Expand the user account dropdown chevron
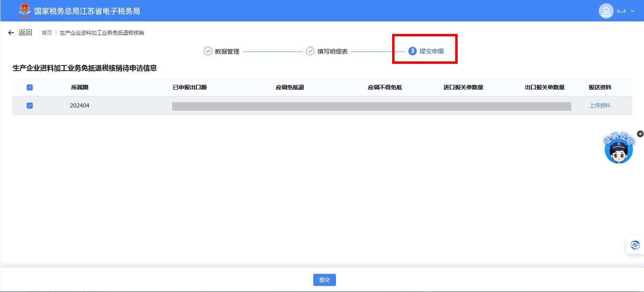This screenshot has width=644, height=292. (x=633, y=11)
